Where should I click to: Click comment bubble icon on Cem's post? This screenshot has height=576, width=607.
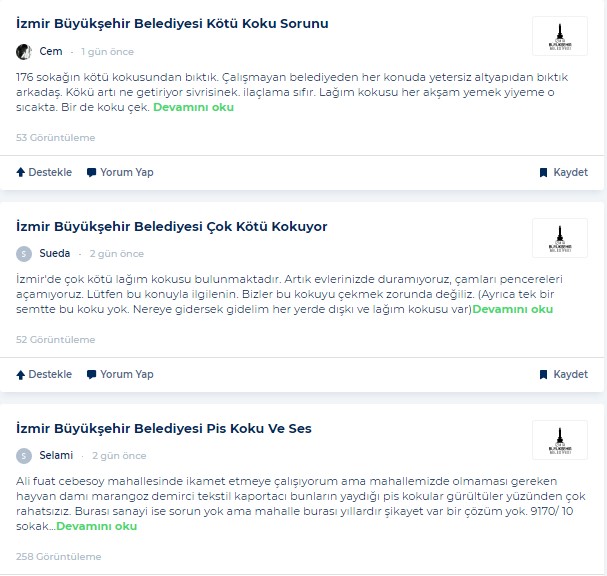click(x=91, y=172)
